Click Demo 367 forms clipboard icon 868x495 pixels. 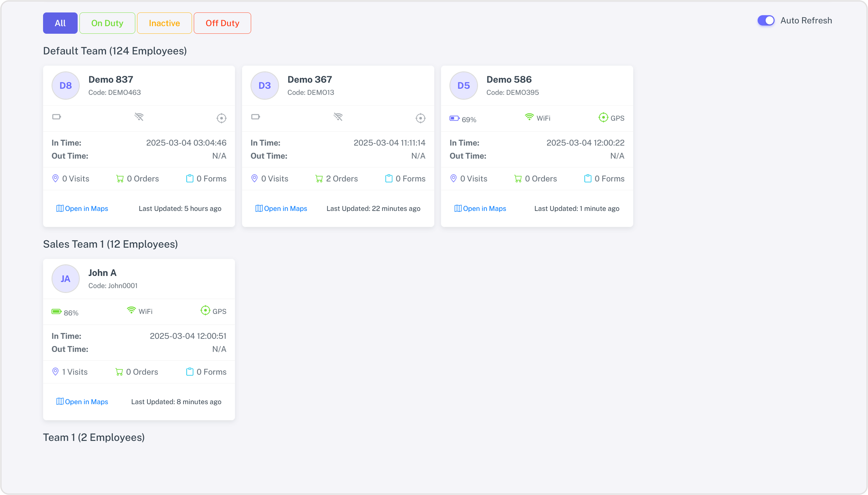[389, 179]
